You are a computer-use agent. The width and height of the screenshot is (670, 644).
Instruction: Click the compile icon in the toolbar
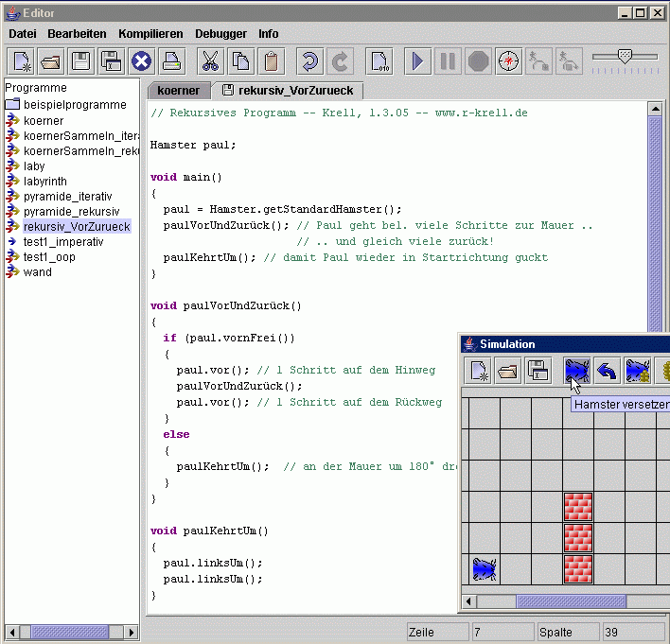click(379, 62)
